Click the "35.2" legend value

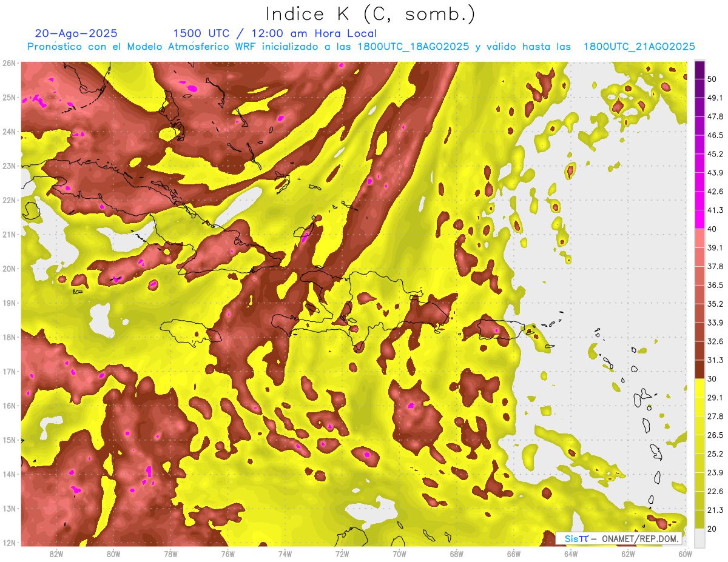[715, 304]
